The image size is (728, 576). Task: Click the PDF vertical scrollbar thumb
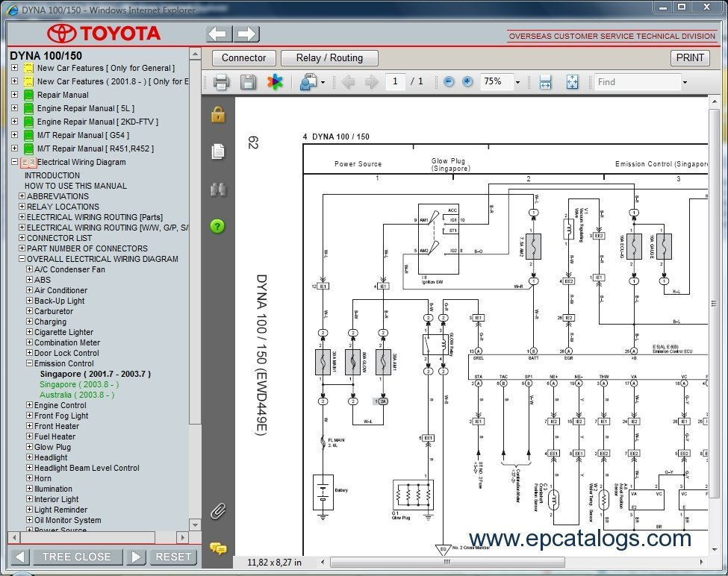point(714,303)
